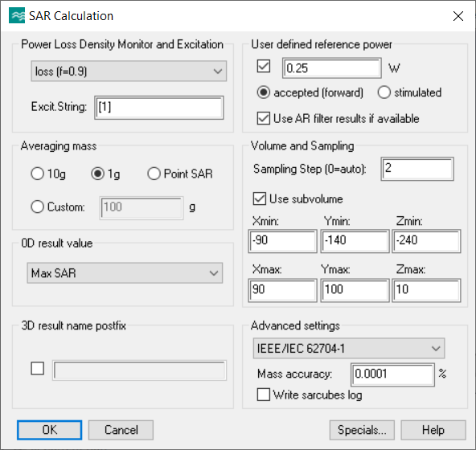
Task: Open the loss (f=0.9) monitor dropdown
Action: (129, 72)
